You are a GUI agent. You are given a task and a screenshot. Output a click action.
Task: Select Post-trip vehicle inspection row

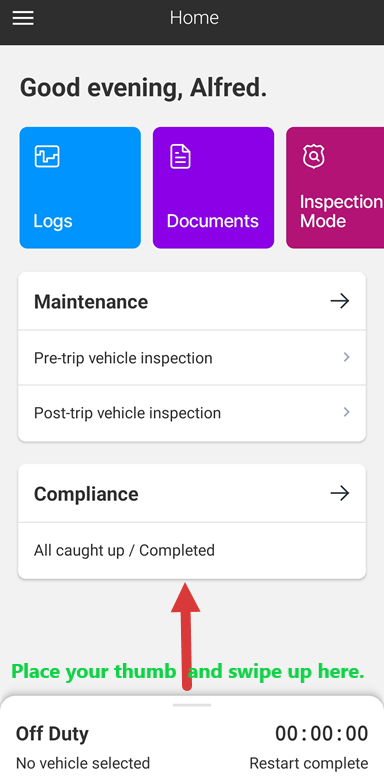[x=192, y=413]
